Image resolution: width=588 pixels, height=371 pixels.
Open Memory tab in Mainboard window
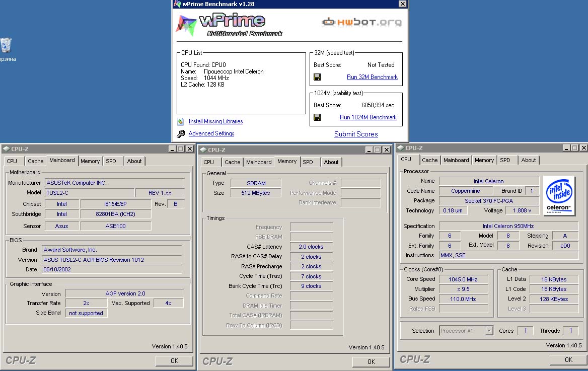tap(90, 161)
